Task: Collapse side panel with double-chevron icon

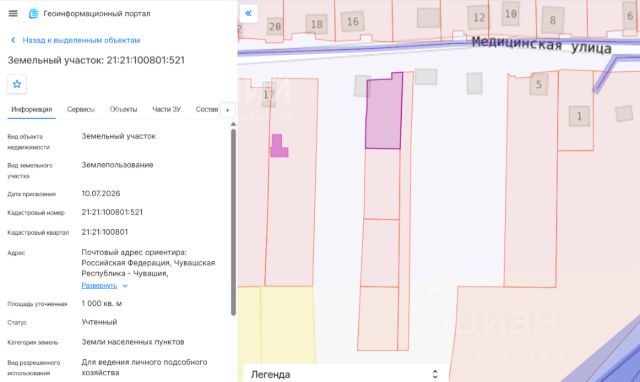Action: pos(249,13)
